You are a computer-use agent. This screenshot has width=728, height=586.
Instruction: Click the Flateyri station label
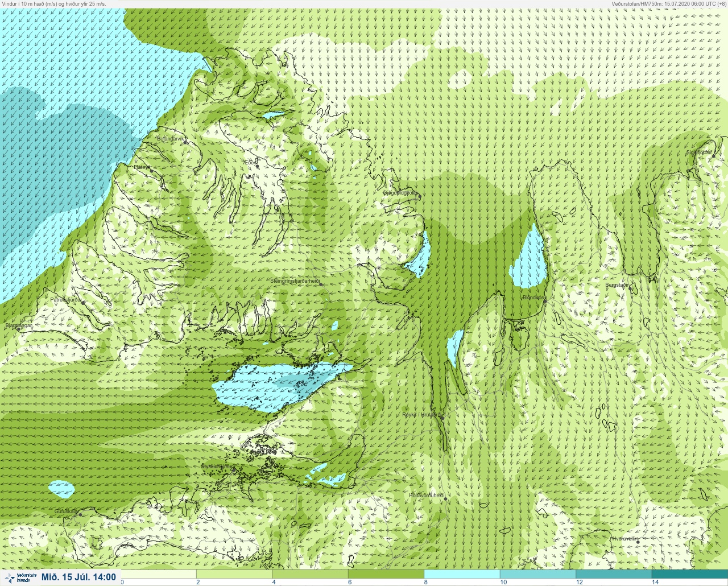tap(142, 167)
